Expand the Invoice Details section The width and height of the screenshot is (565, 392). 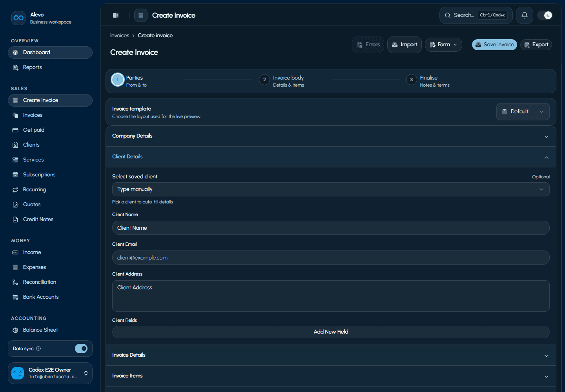(x=331, y=355)
